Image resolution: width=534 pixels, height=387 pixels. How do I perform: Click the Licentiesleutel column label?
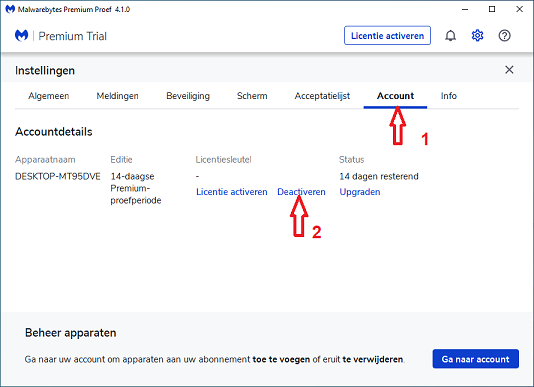(223, 160)
